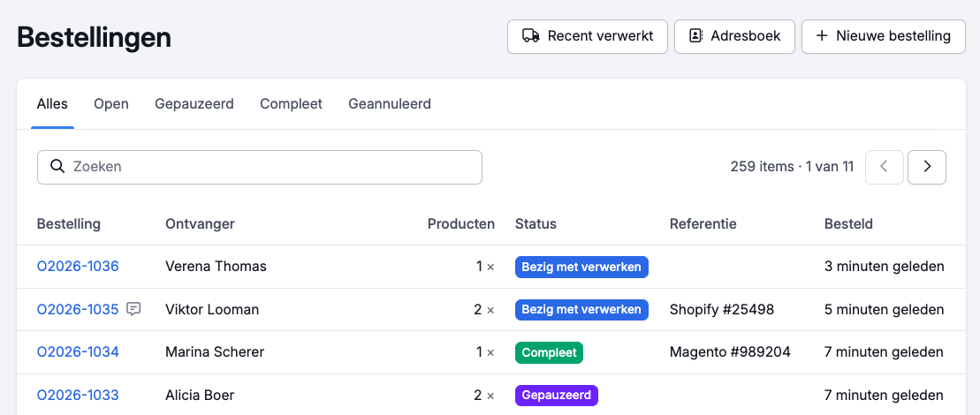Screen dimensions: 980x415
Task: Create a Nieuwe bestelling
Action: (883, 36)
